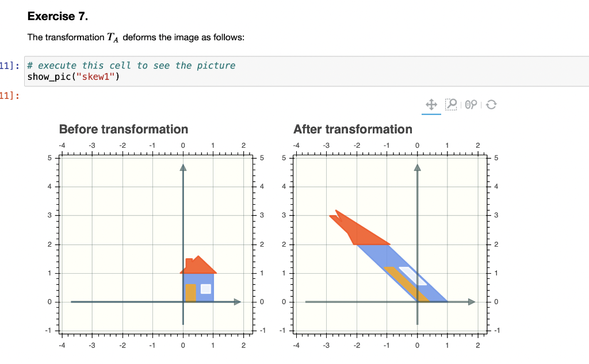Select the Pan tool in the plot toolbar

[431, 105]
